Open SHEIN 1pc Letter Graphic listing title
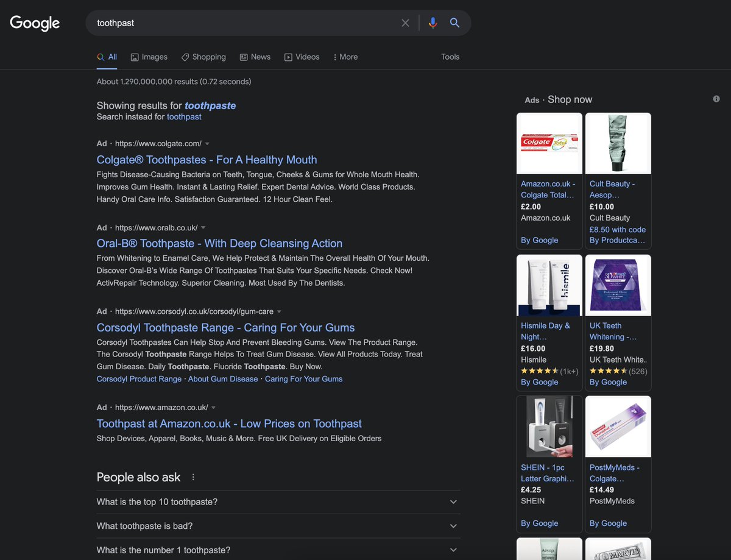 [x=548, y=473]
